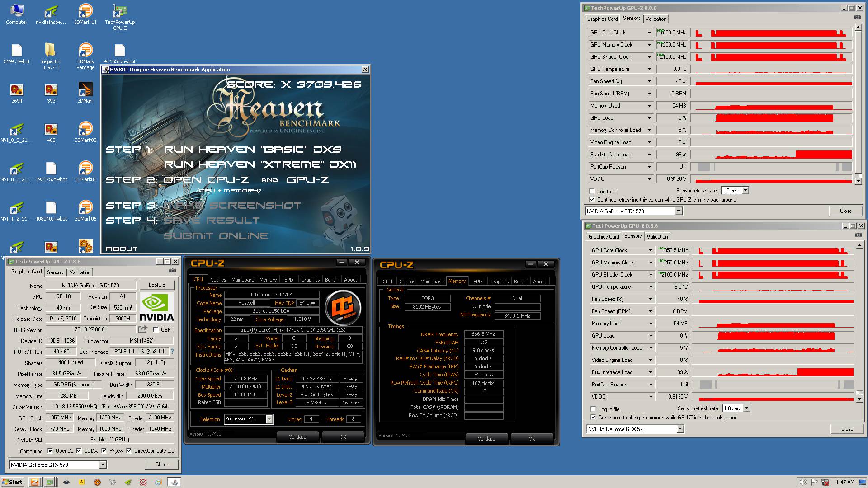
Task: Click PerfCap Reason bar in top GPU-Z
Action: coord(771,167)
